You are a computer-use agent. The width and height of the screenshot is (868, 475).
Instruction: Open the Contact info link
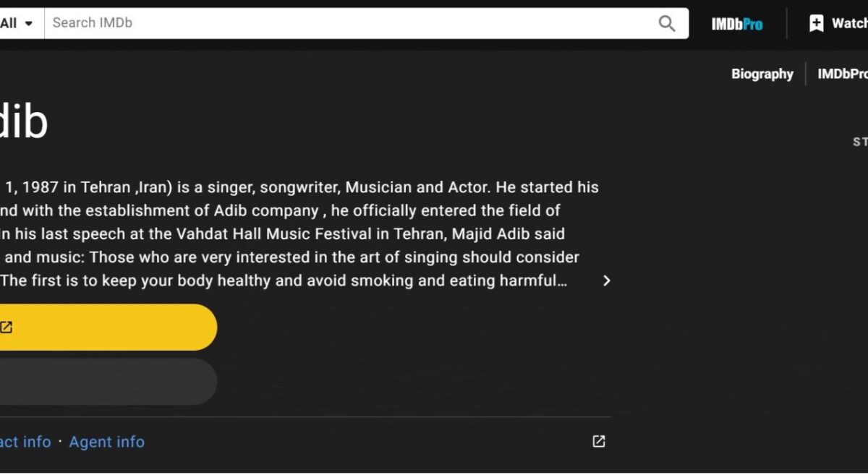(x=25, y=442)
